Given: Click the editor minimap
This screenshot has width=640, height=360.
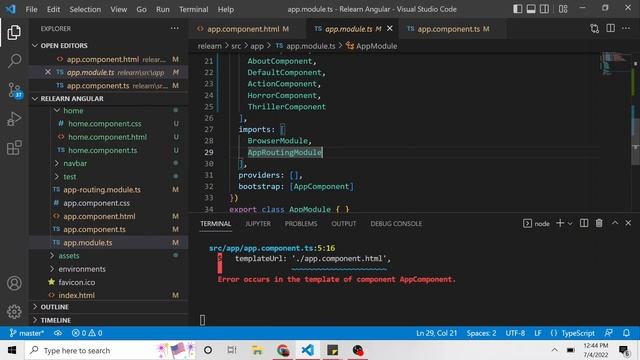Looking at the screenshot, I should coord(616,64).
